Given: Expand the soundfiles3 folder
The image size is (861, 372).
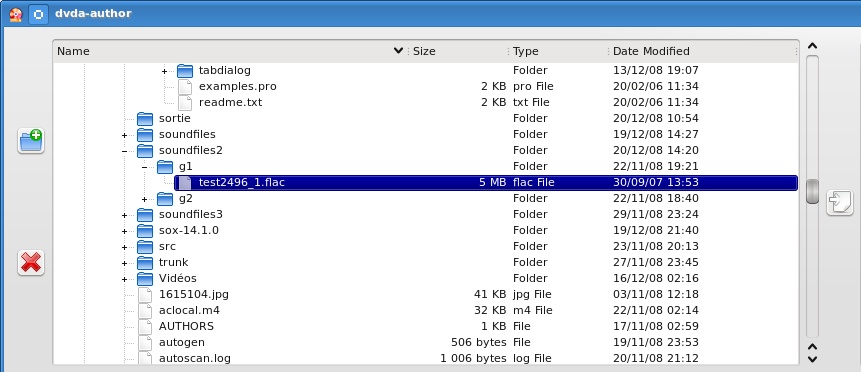Looking at the screenshot, I should [x=125, y=215].
